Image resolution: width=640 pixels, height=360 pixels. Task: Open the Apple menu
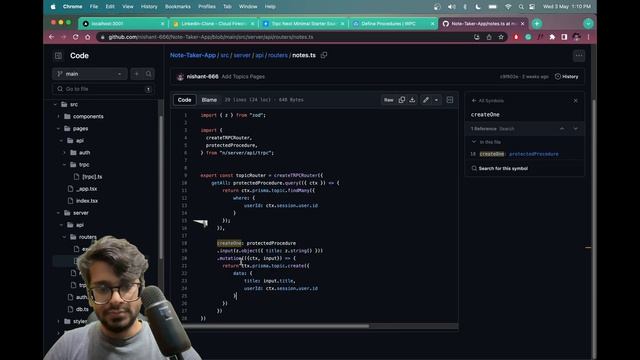(53, 7)
